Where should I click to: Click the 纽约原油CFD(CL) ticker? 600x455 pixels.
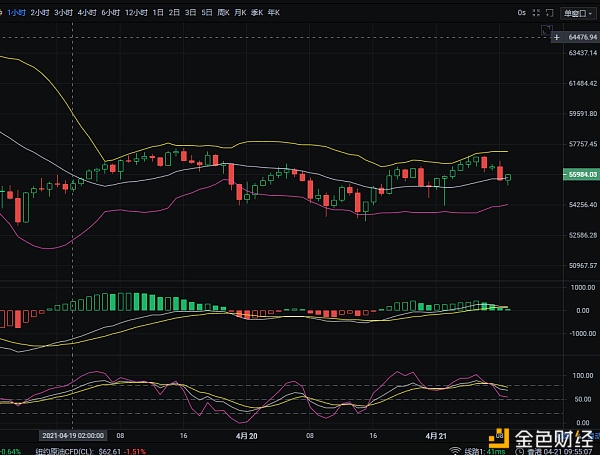tap(64, 452)
